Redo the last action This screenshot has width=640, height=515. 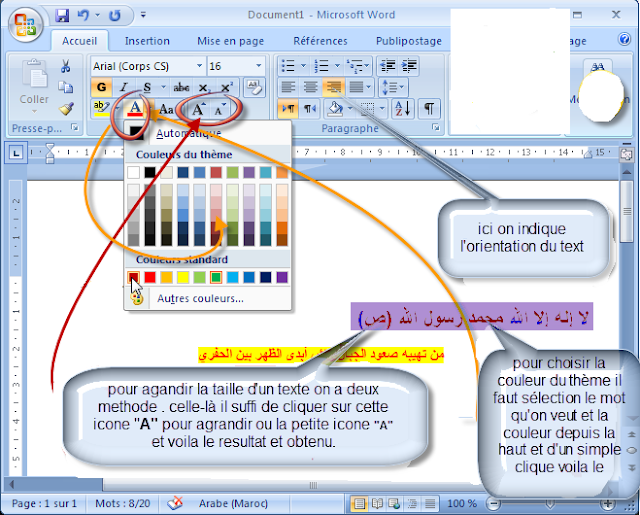click(115, 16)
